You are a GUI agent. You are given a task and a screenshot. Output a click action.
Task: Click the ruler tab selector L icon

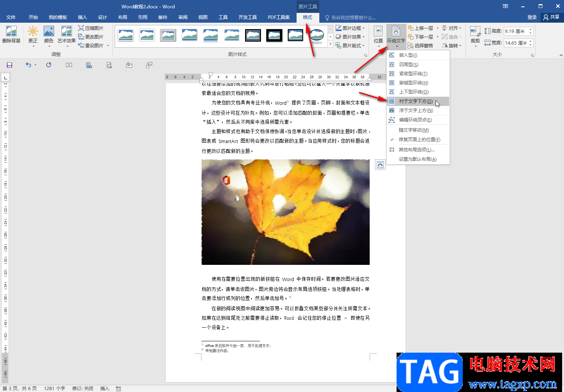pos(5,78)
